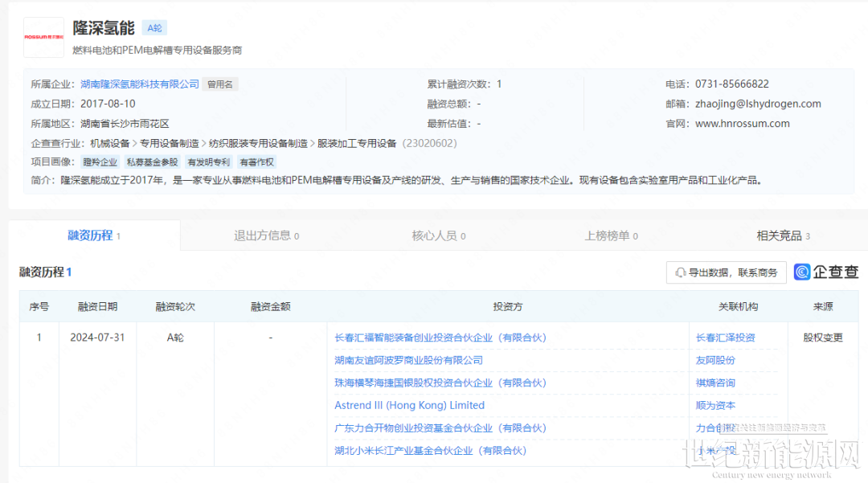Switch to the 相关竞品 tab
This screenshot has height=483, width=868.
pyautogui.click(x=783, y=235)
